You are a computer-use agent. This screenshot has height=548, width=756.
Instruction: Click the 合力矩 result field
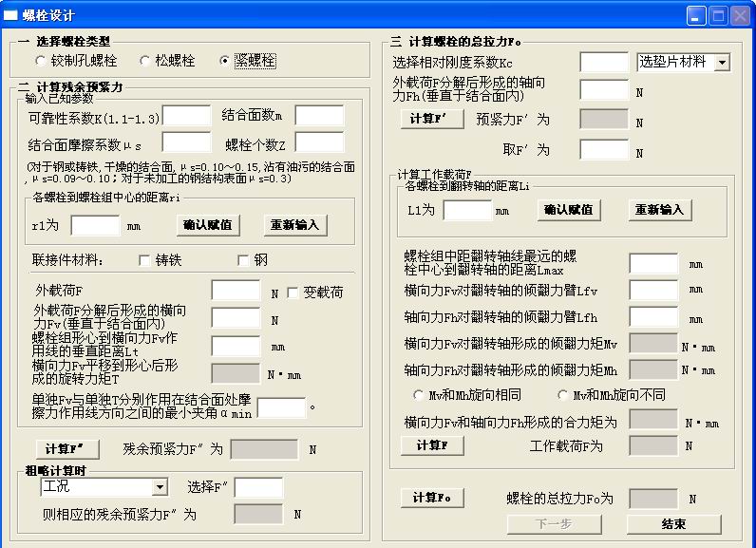pos(653,420)
